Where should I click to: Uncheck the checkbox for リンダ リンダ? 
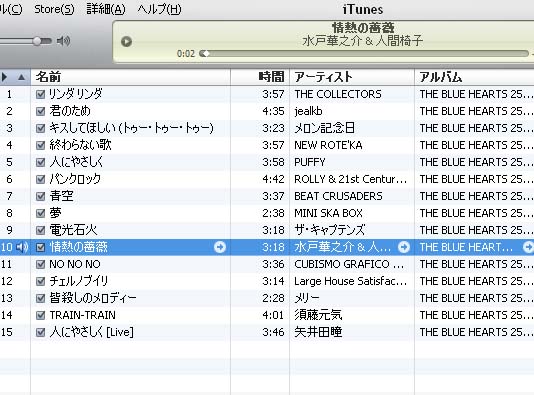(41, 94)
